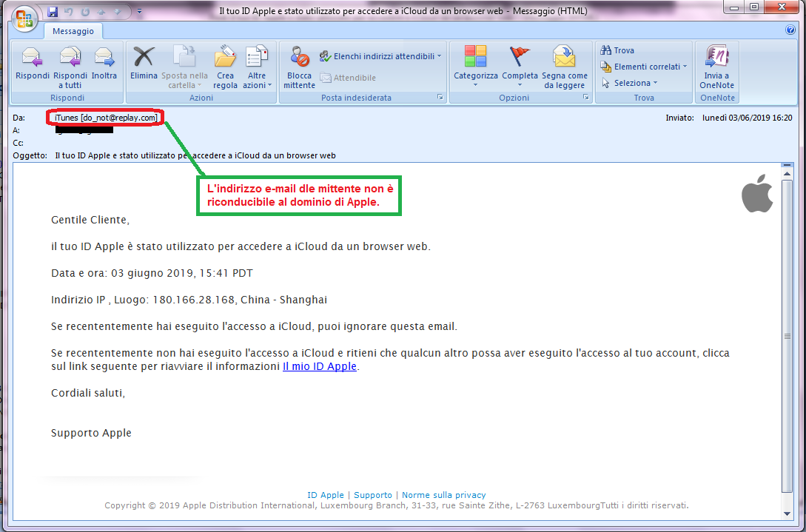Screen dimensions: 806x532
Task: Click the 'Il mio ID Apple' link
Action: [x=320, y=366]
